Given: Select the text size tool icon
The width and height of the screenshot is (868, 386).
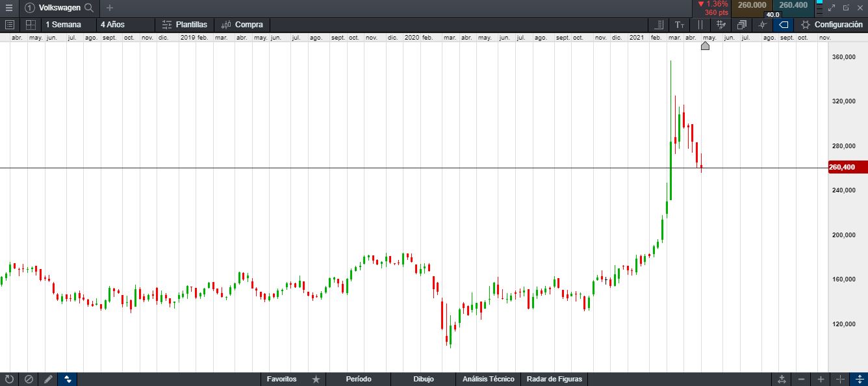Looking at the screenshot, I should tap(680, 25).
